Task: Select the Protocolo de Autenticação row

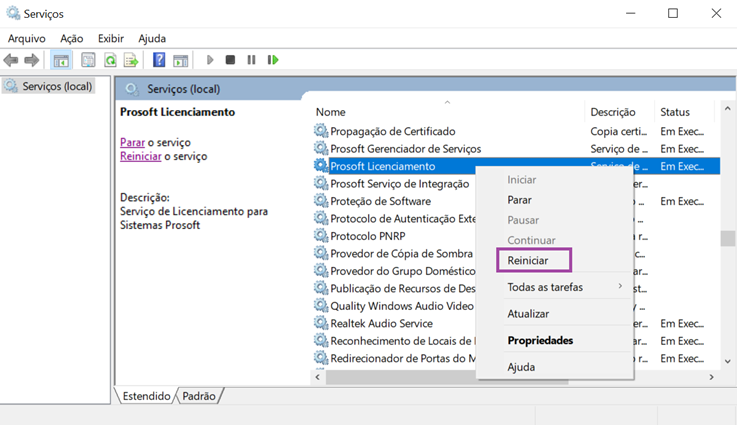Action: [403, 218]
